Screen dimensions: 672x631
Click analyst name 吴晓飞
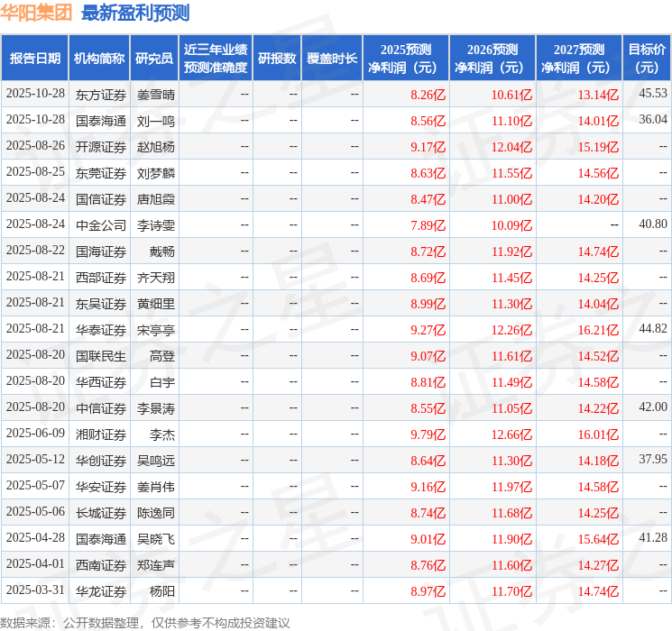coord(155,539)
